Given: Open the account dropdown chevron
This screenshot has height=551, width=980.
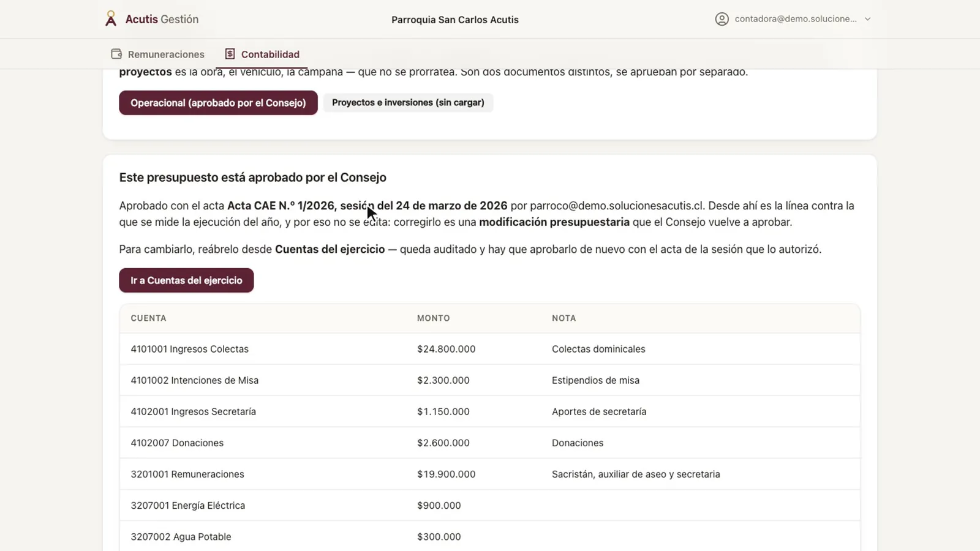Looking at the screenshot, I should pos(867,19).
